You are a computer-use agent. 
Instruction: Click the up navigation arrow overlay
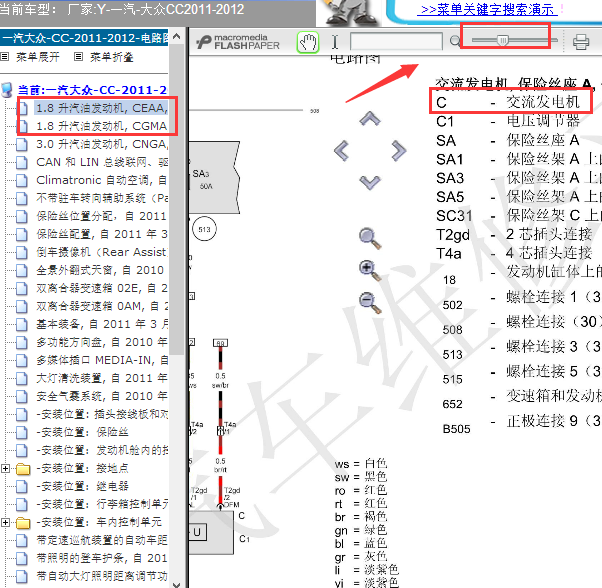tap(370, 119)
